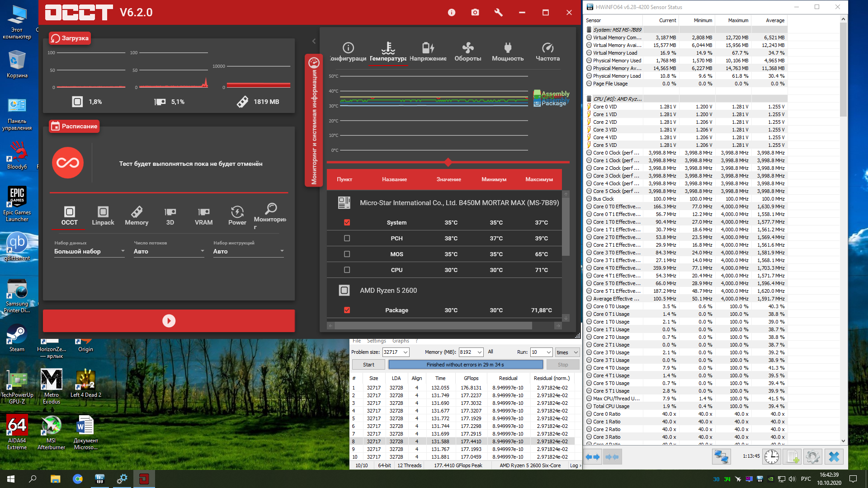Click the red graph divider slider handle
Image resolution: width=868 pixels, height=488 pixels.
448,162
